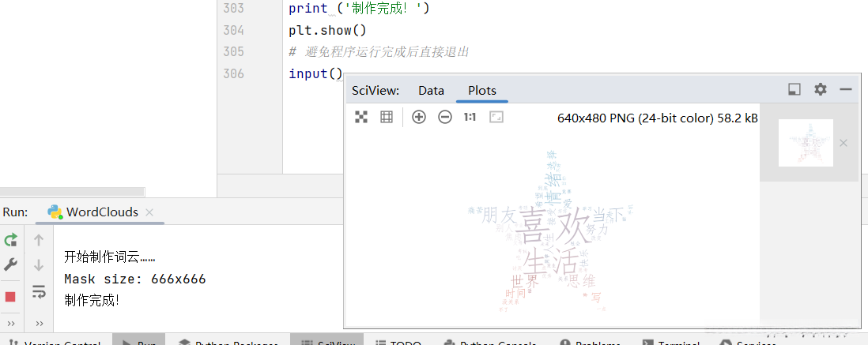Open the SciView tool window button at bottom

click(x=326, y=340)
